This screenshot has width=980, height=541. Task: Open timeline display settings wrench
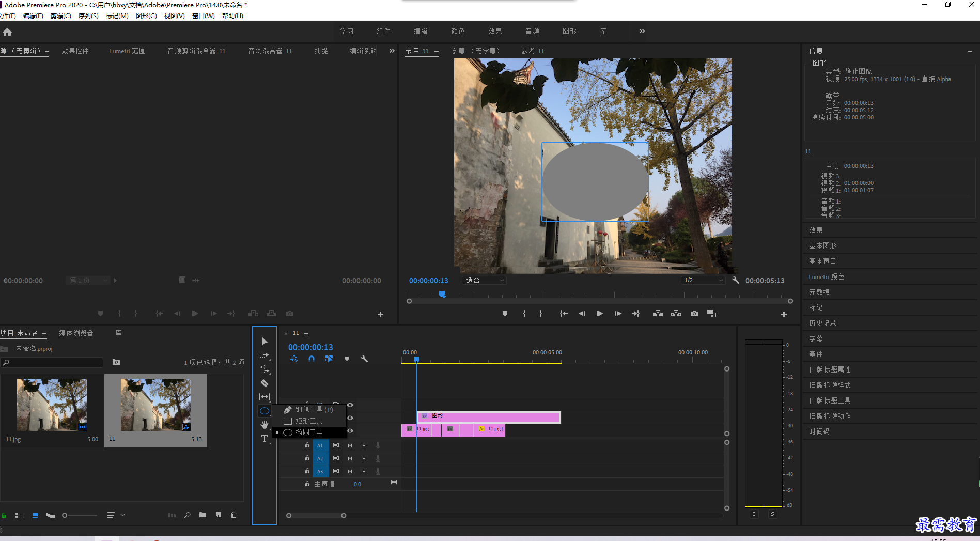pos(364,359)
